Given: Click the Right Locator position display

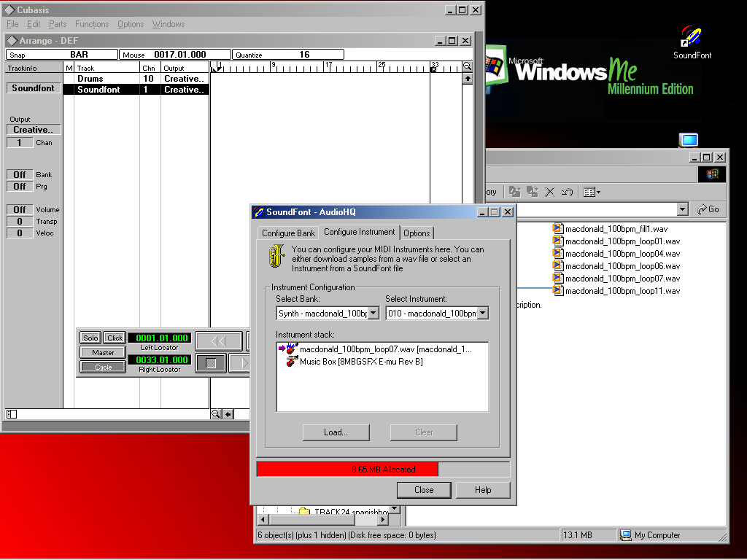Looking at the screenshot, I should [x=161, y=359].
